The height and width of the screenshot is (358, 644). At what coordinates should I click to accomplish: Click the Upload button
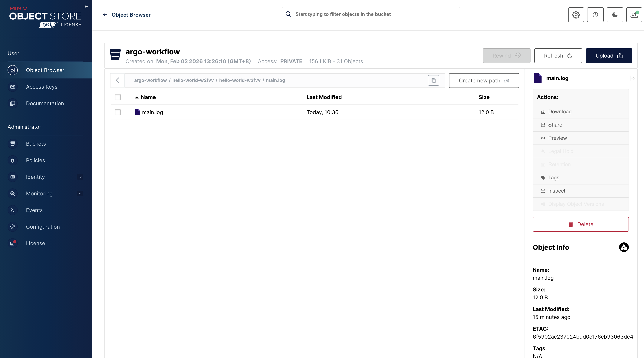609,55
